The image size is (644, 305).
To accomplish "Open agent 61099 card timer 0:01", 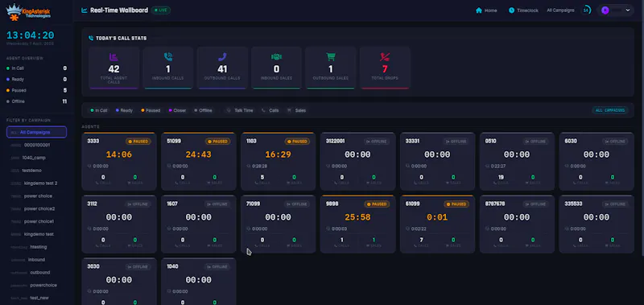I will coord(437,217).
